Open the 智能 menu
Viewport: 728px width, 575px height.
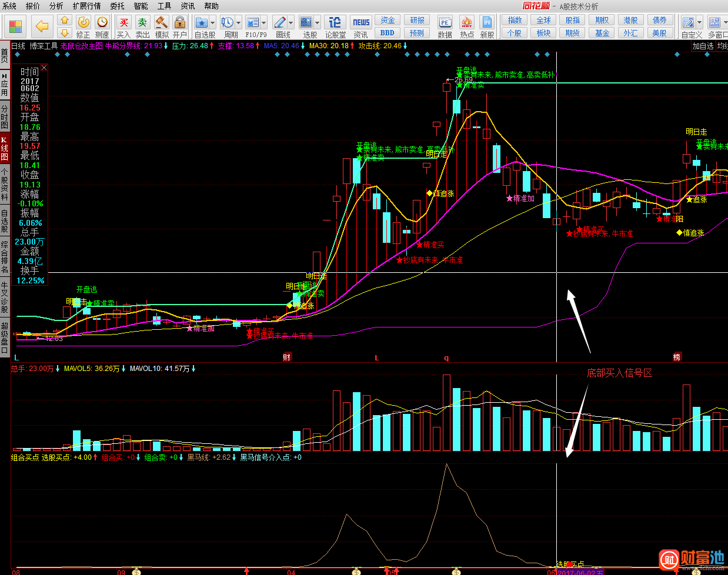[x=141, y=6]
